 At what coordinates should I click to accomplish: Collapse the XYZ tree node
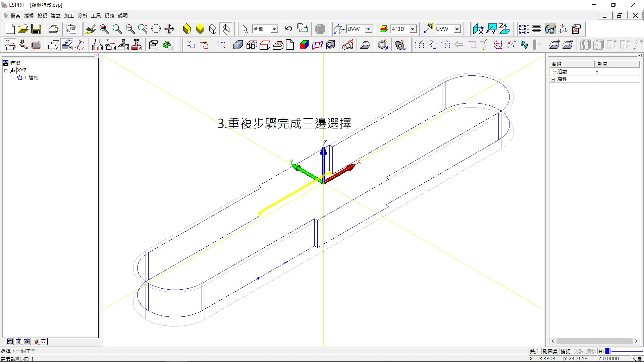pyautogui.click(x=6, y=70)
